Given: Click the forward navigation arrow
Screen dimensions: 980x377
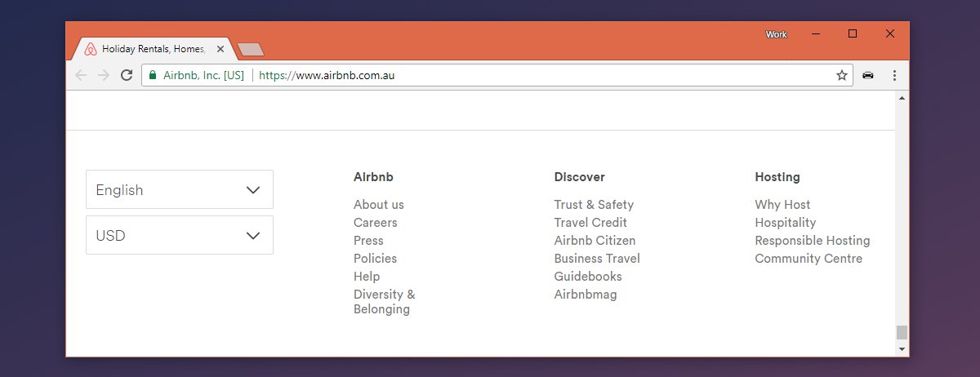Looking at the screenshot, I should click(x=104, y=75).
